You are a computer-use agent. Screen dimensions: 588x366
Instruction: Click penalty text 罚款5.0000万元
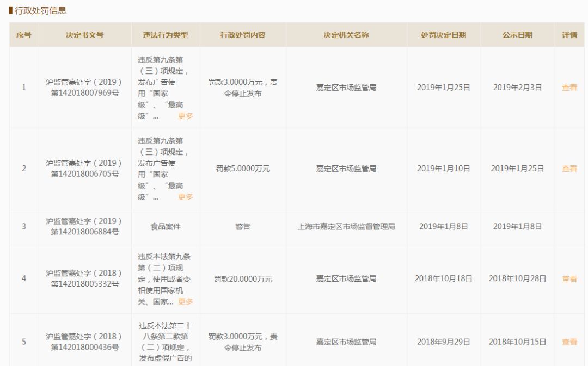pos(243,169)
